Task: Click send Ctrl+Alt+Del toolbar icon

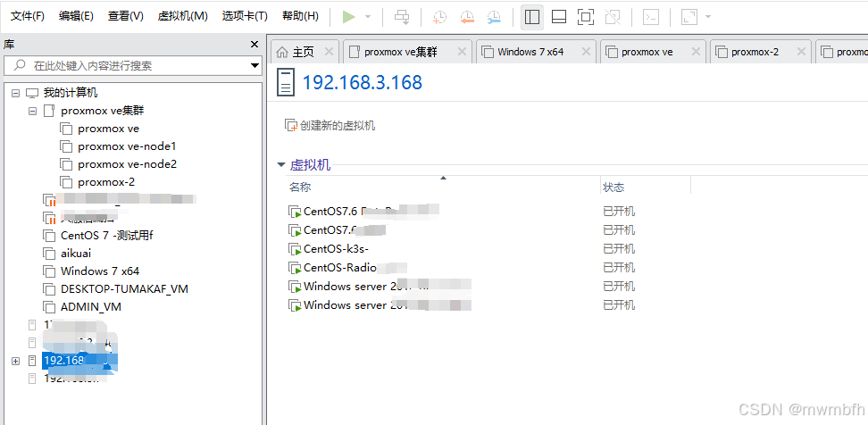Action: coord(402,17)
